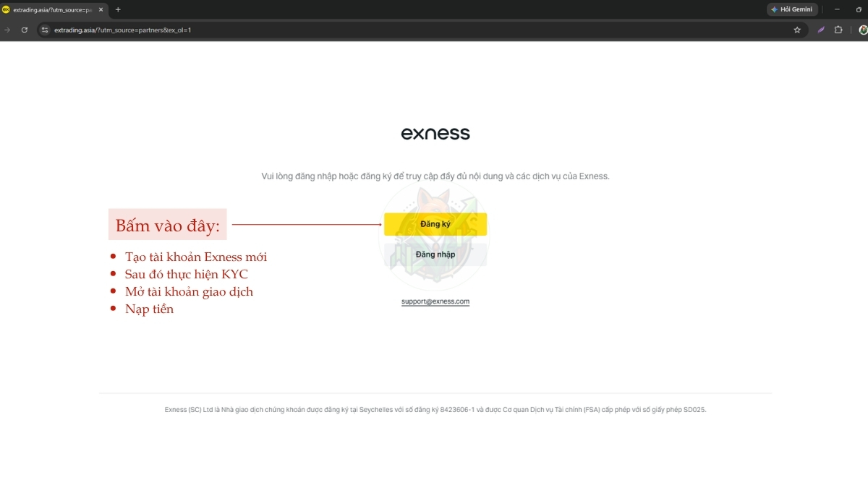Click the 'Vui lòng đăng nhập hoặc đăng ký' message
The height and width of the screenshot is (488, 868).
[435, 176]
